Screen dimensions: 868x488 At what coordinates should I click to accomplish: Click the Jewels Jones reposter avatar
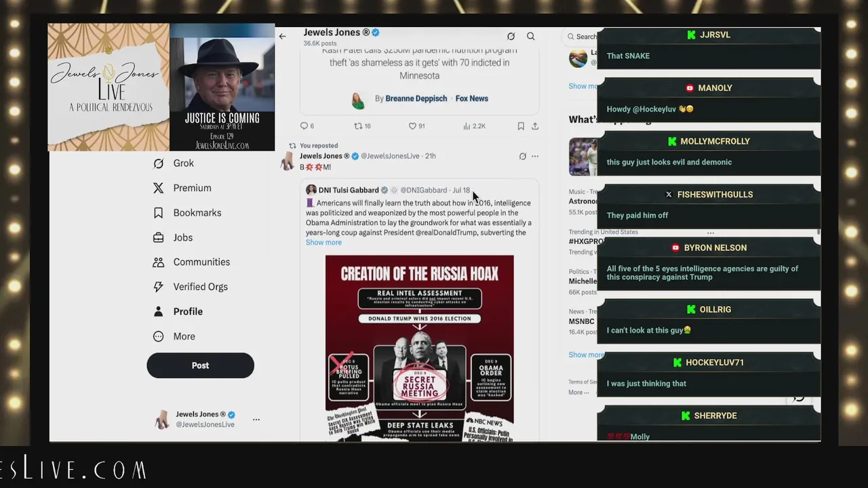pyautogui.click(x=288, y=161)
